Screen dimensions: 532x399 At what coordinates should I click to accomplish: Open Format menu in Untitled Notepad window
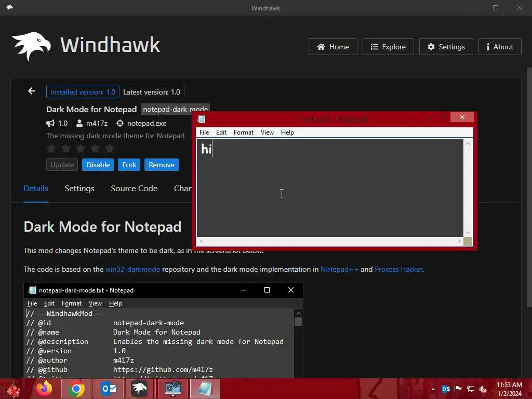coord(244,132)
